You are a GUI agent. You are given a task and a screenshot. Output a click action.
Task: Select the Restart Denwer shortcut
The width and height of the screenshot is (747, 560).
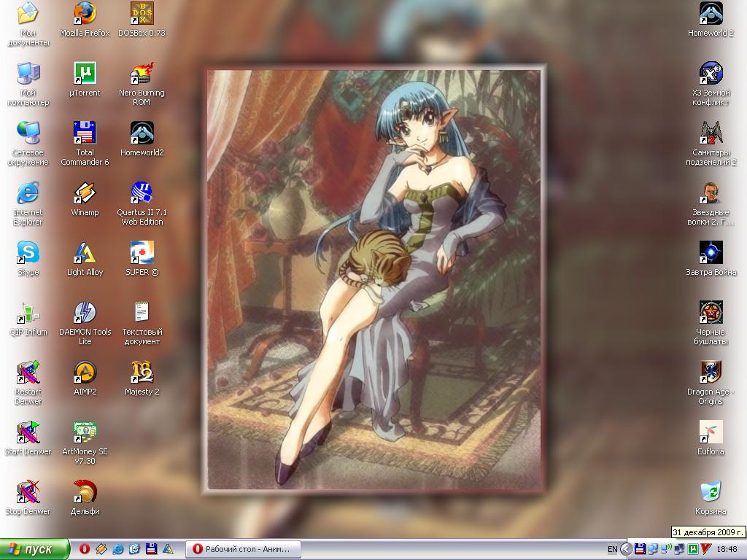pyautogui.click(x=28, y=384)
